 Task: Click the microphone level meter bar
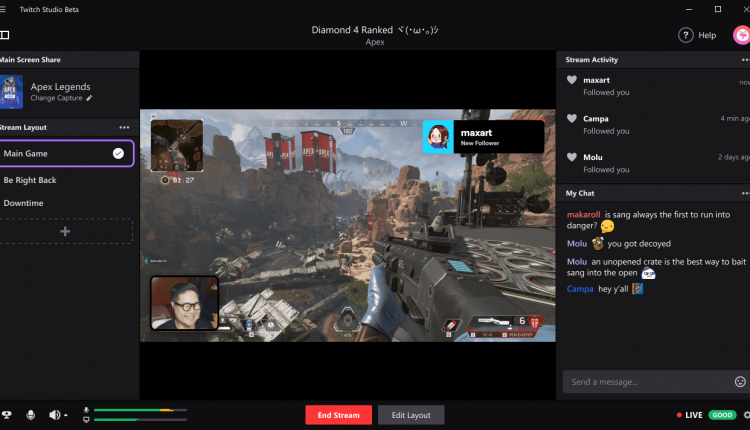[x=140, y=410]
